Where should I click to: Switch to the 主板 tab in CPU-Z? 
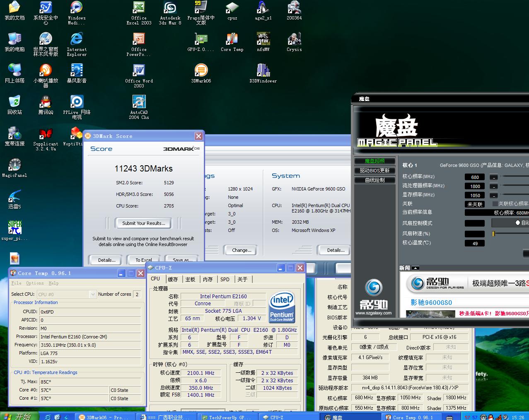(x=191, y=280)
